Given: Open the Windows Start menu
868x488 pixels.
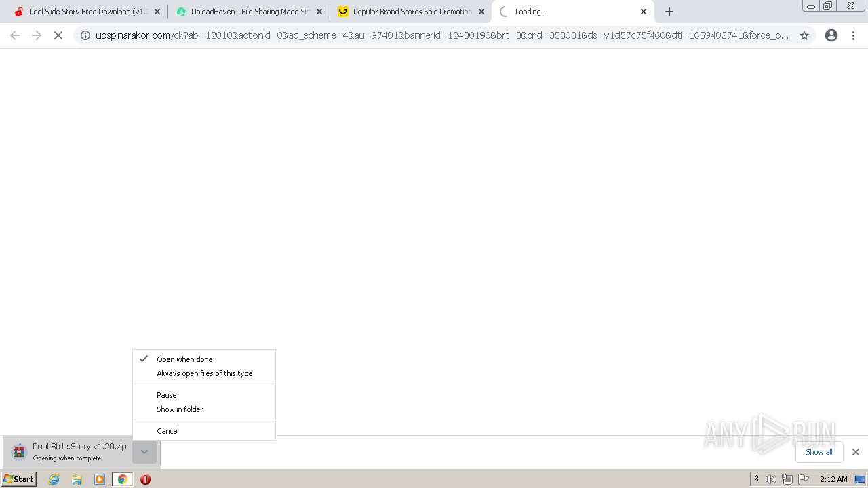Looking at the screenshot, I should 19,479.
